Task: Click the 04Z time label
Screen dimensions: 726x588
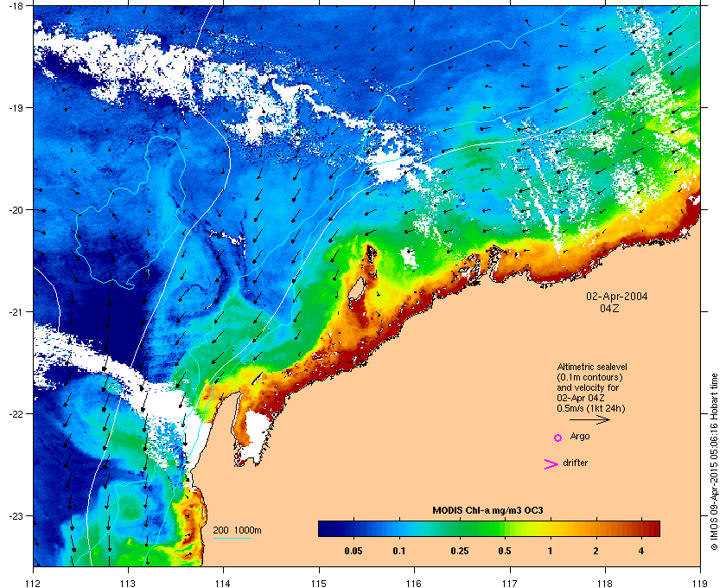Action: point(609,308)
